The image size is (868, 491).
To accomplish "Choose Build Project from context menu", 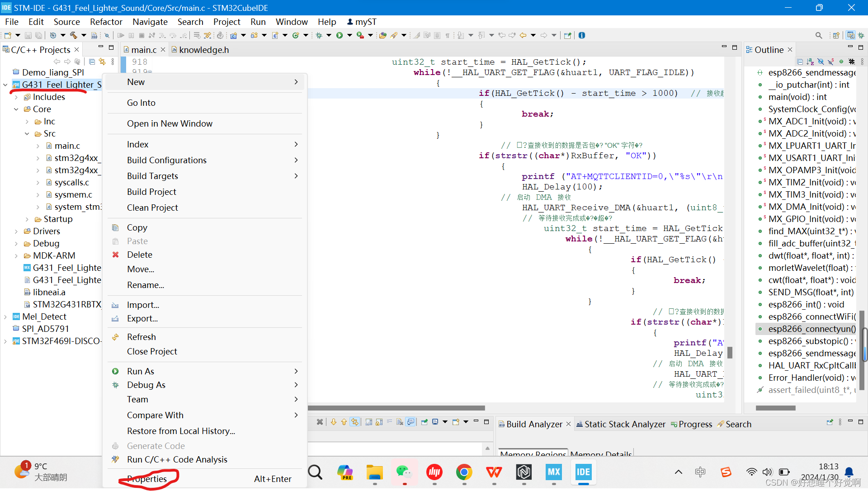I will 205,192.
